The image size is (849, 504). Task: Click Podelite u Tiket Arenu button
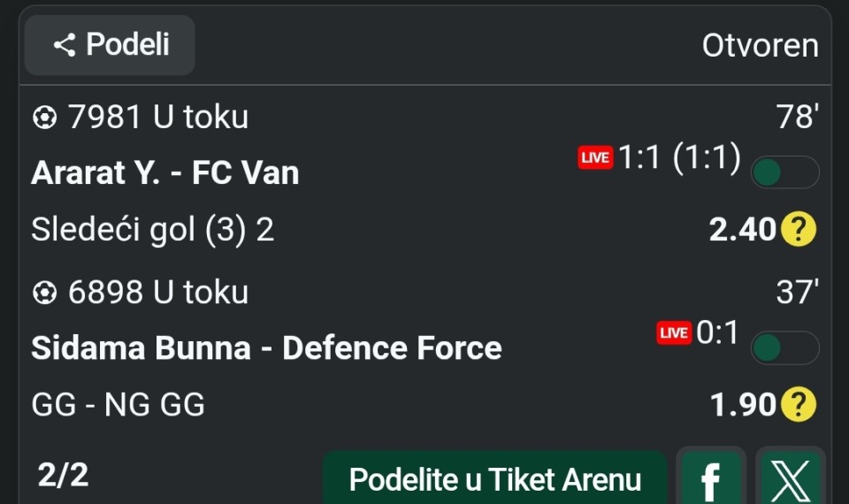pos(495,479)
